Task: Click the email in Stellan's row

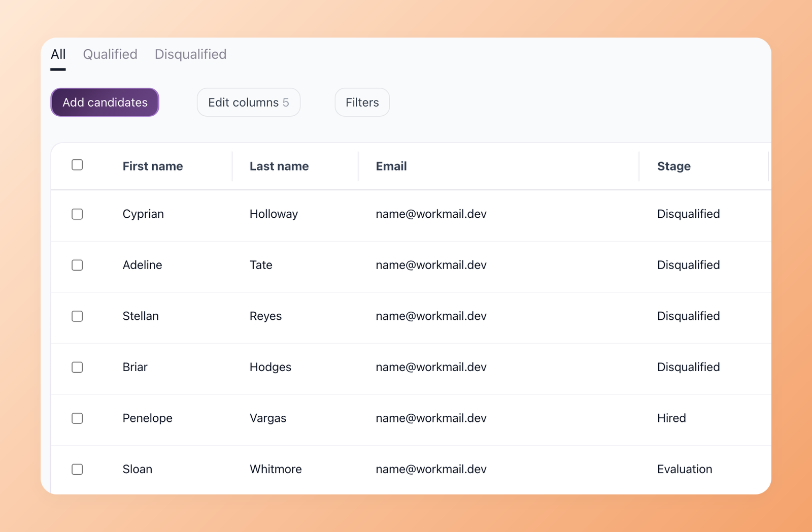Action: tap(431, 316)
